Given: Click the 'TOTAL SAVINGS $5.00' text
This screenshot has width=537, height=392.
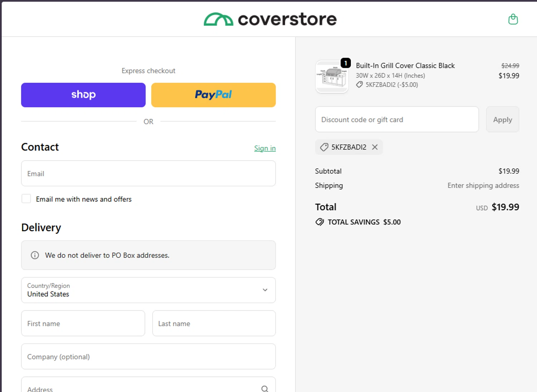Looking at the screenshot, I should tap(364, 222).
